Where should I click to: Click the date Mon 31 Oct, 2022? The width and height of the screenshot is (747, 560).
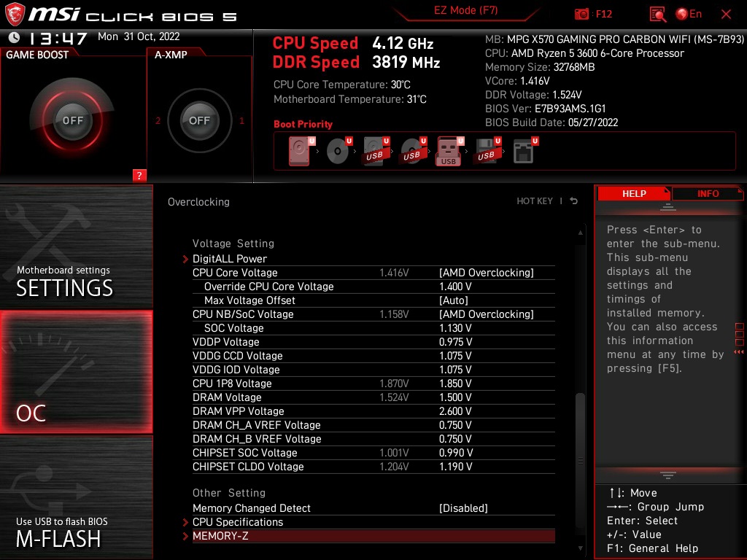click(x=139, y=36)
